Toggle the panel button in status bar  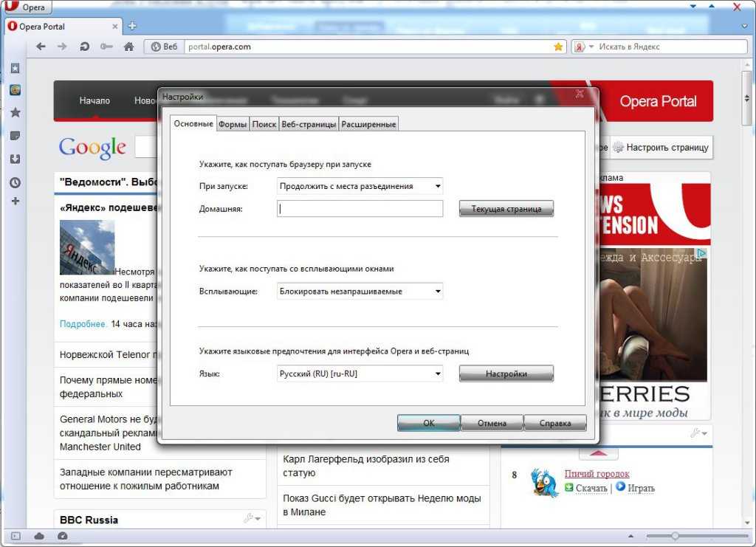point(16,536)
